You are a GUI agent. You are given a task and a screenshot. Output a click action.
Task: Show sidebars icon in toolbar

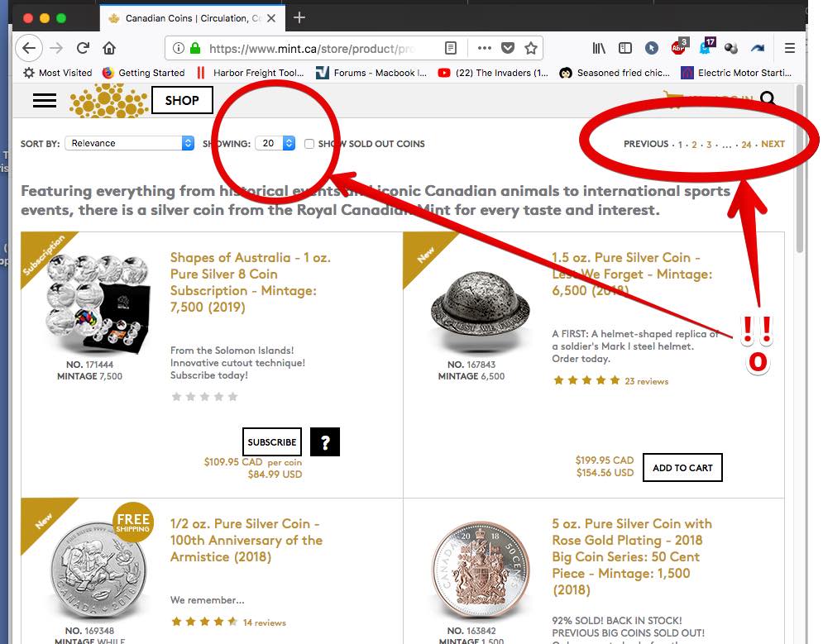pos(625,48)
